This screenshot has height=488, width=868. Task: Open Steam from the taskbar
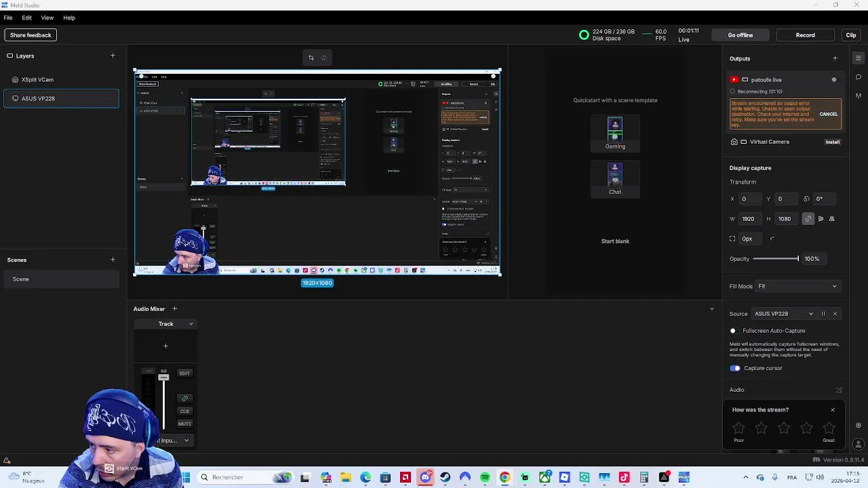pos(445,477)
